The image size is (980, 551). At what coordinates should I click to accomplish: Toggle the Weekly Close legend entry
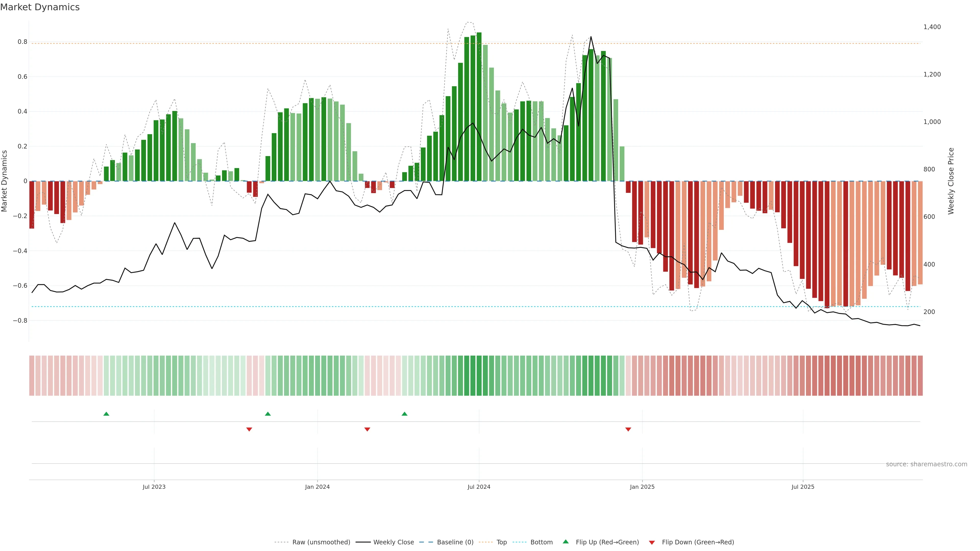click(393, 542)
